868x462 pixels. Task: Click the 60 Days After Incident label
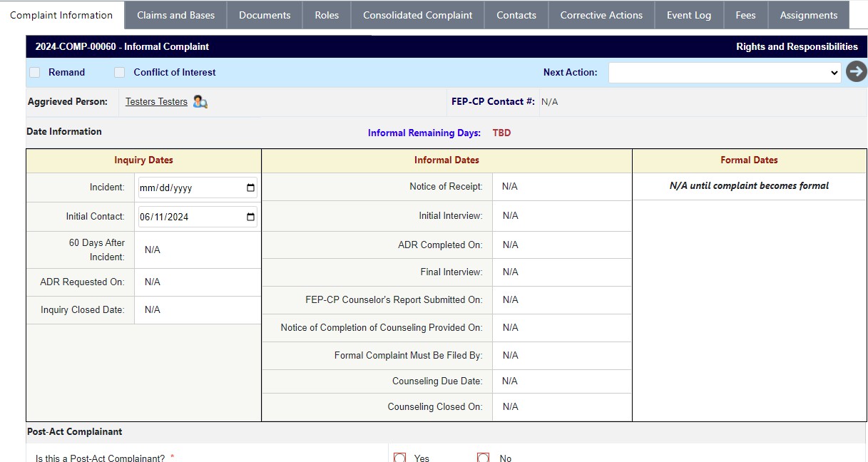96,250
